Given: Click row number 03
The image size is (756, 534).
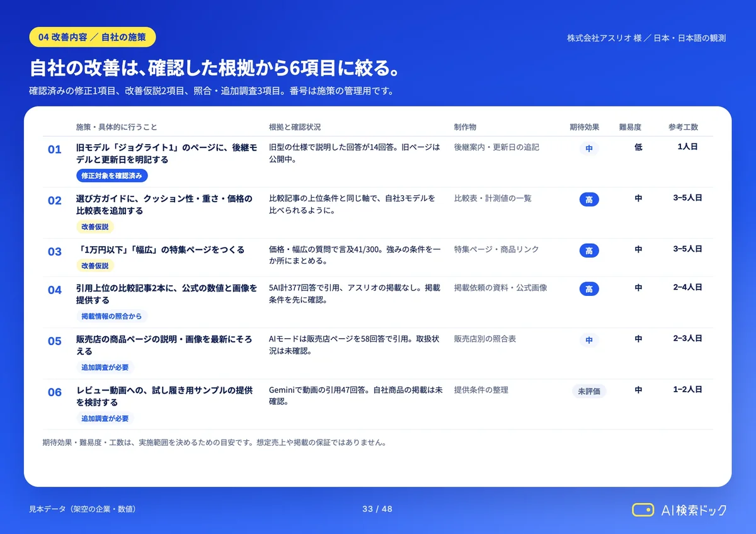Looking at the screenshot, I should [55, 251].
